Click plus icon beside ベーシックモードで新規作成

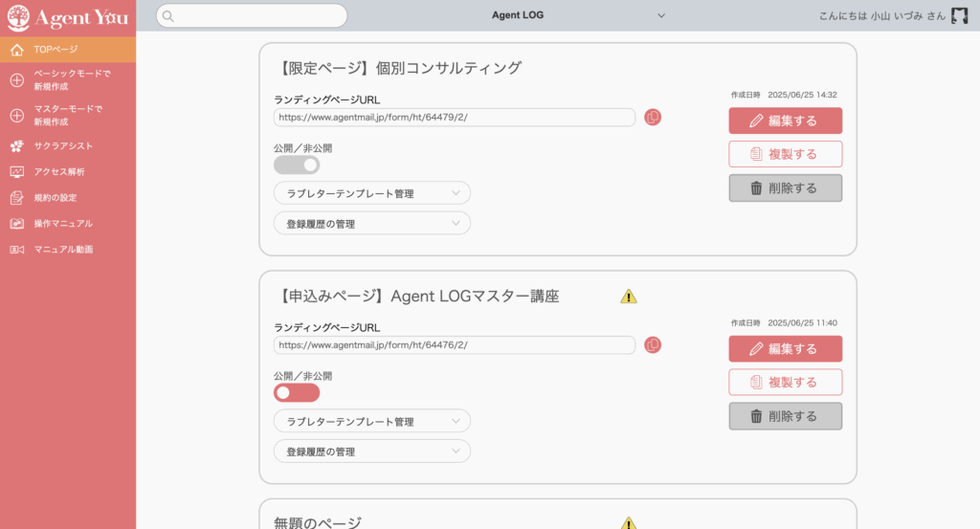coord(17,80)
